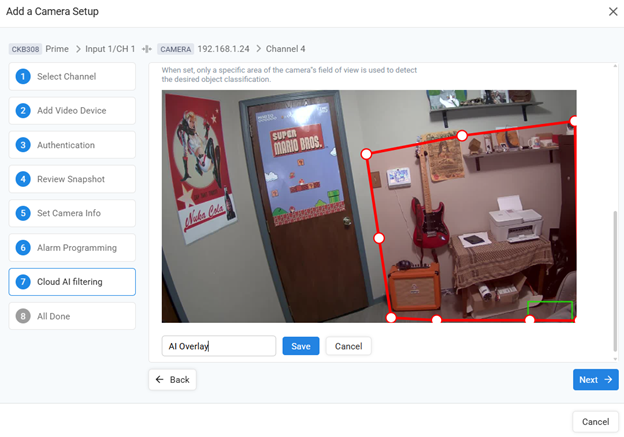Close the Add a Camera Setup dialog

tap(613, 11)
